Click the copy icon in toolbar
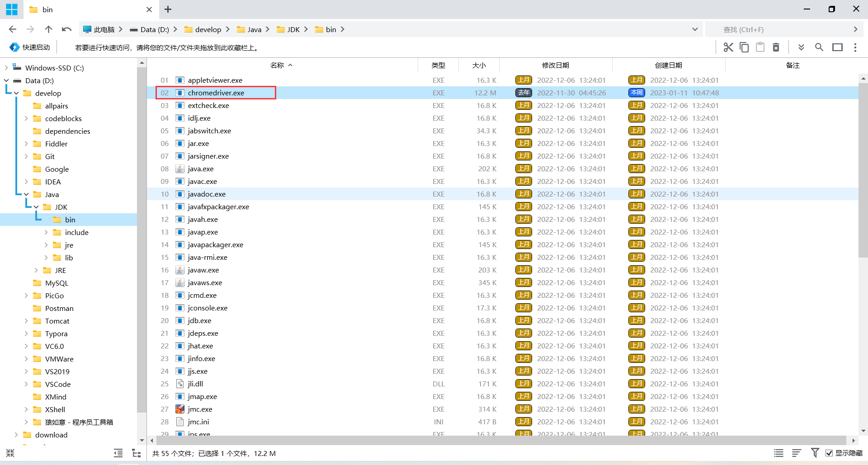868x465 pixels. click(x=744, y=47)
